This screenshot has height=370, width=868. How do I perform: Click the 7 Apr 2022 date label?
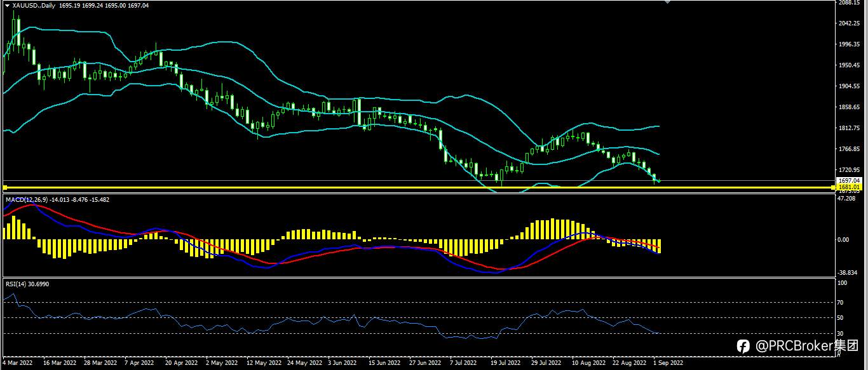point(139,363)
